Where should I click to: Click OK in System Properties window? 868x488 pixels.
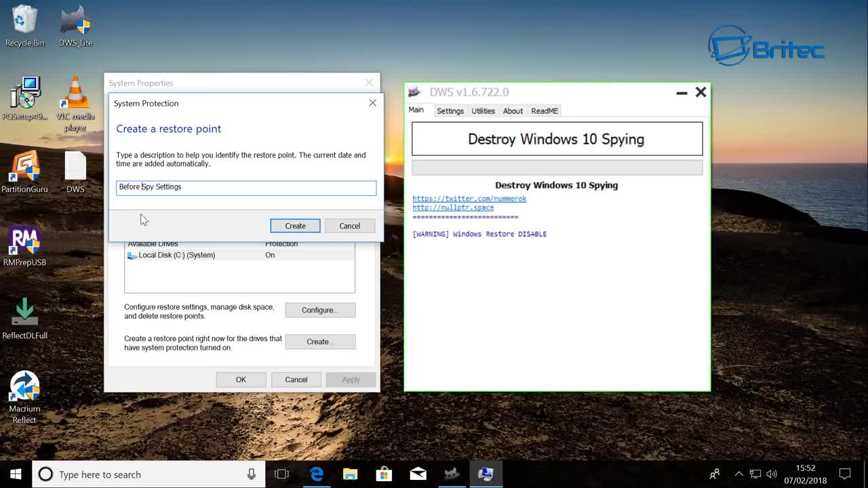pos(241,380)
